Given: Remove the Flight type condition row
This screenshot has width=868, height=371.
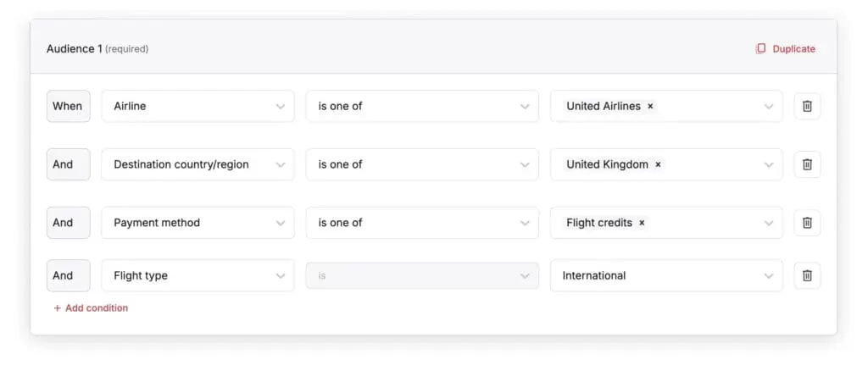Looking at the screenshot, I should pos(807,275).
